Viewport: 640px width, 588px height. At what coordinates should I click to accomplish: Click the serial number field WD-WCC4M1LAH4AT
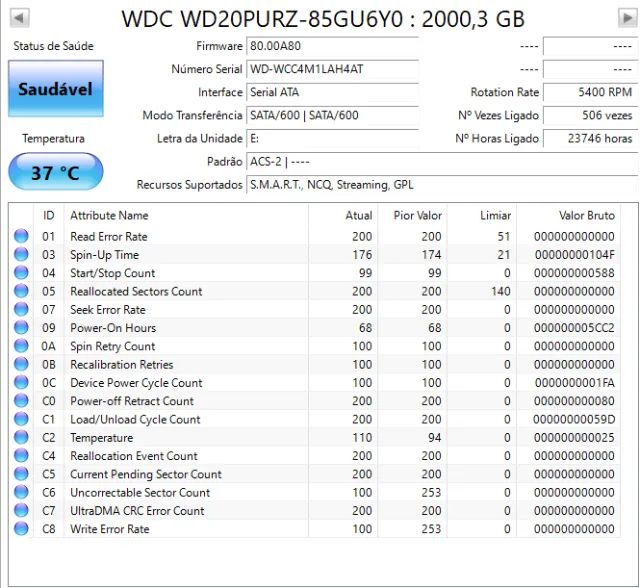(x=332, y=69)
